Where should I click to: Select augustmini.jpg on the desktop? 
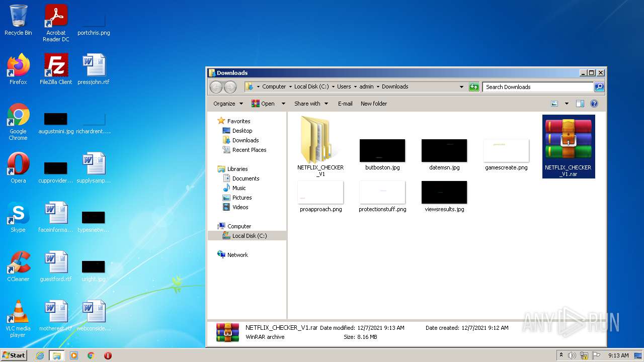point(56,124)
